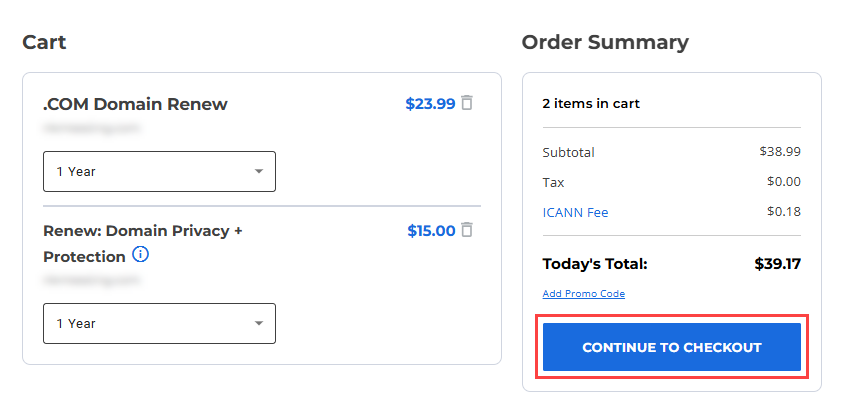Screen dimensions: 845x412
Task: Click the Today's Total label
Action: (595, 264)
